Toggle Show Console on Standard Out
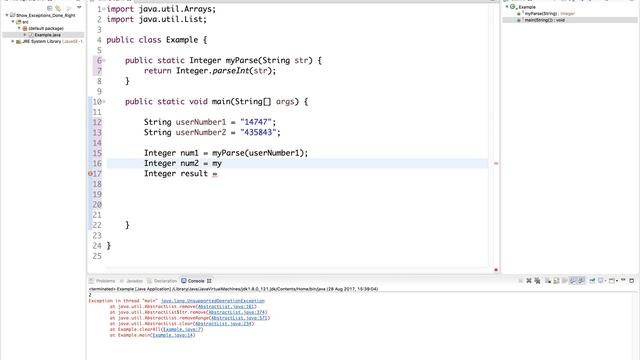The image size is (640, 360). (573, 281)
